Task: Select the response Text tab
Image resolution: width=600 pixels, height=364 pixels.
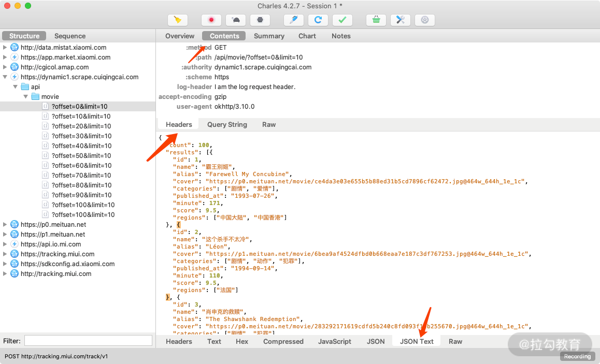Action: click(x=215, y=341)
